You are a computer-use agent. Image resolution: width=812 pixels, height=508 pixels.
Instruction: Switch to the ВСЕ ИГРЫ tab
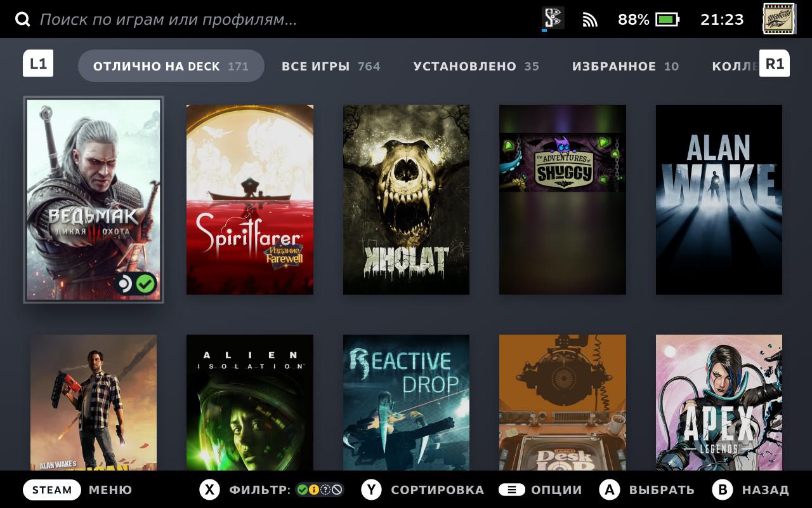click(x=331, y=66)
